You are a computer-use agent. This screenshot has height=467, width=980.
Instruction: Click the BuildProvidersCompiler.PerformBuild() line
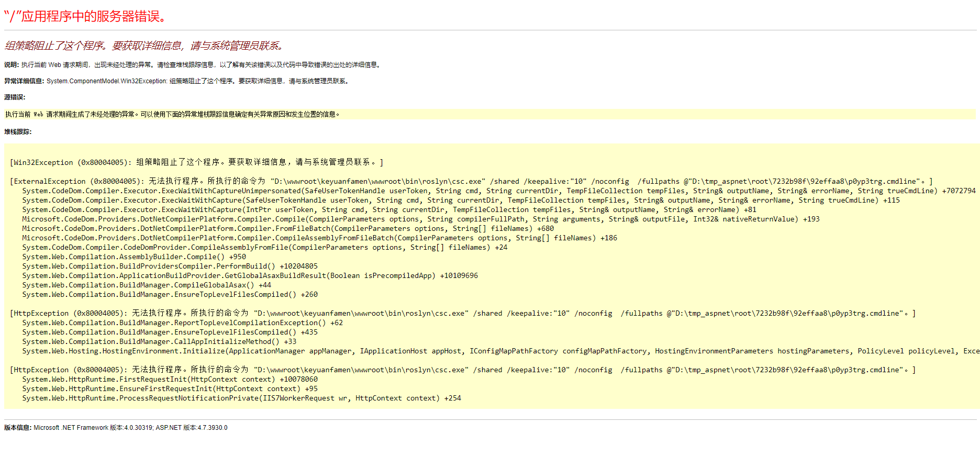170,266
